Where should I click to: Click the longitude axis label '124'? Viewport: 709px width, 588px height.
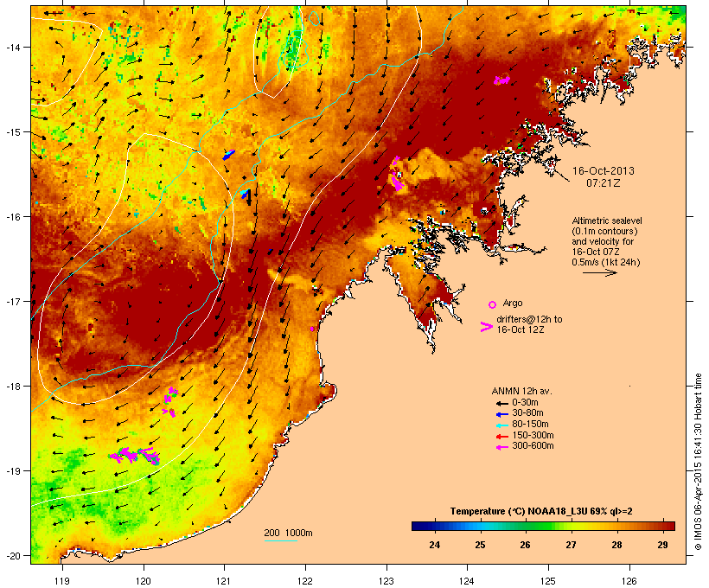coord(467,581)
